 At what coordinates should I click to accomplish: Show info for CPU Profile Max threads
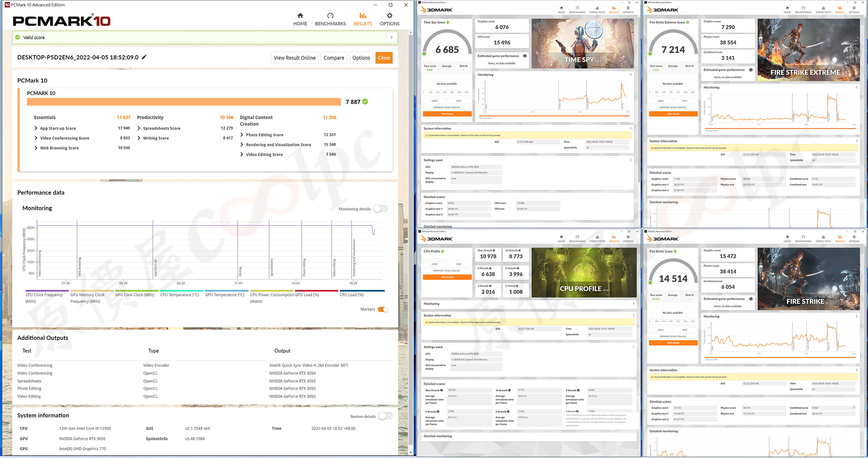click(x=494, y=250)
